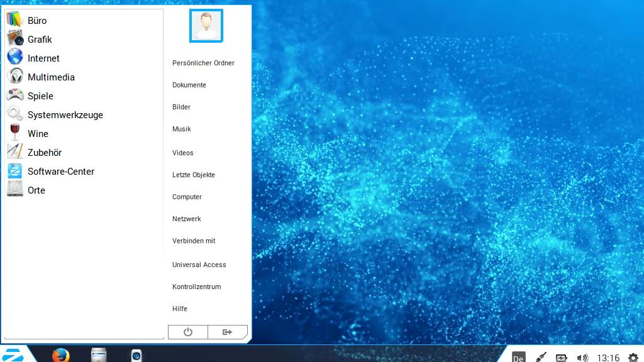Viewport: 644px width, 362px height.
Task: Expand the Orte submenu
Action: pos(36,190)
